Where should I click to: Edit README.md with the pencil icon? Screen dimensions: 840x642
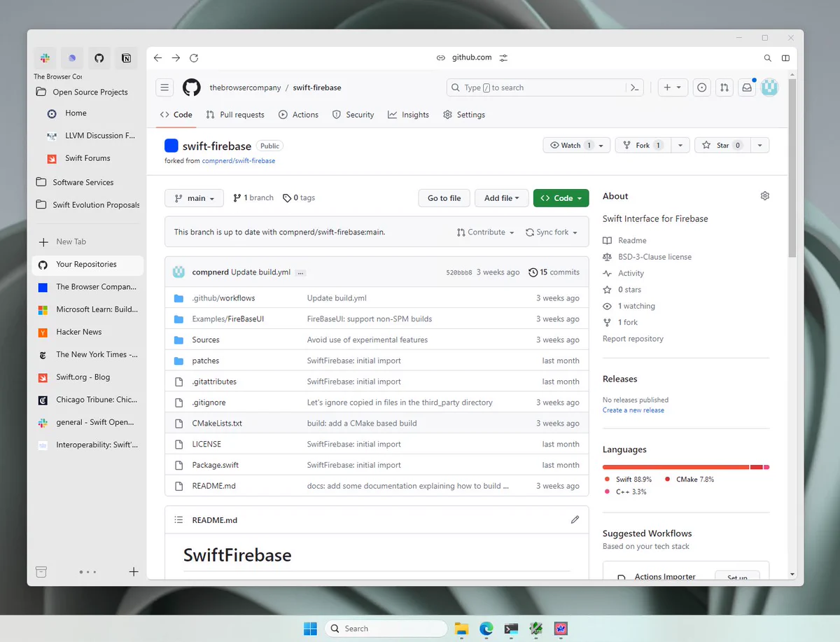(x=575, y=519)
